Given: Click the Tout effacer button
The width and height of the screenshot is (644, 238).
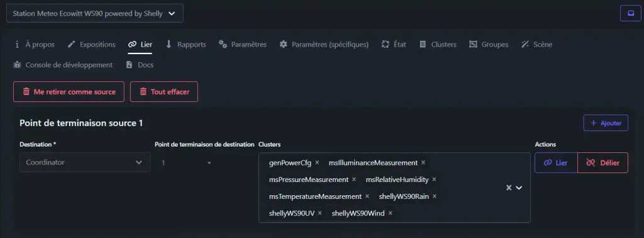Looking at the screenshot, I should [164, 92].
